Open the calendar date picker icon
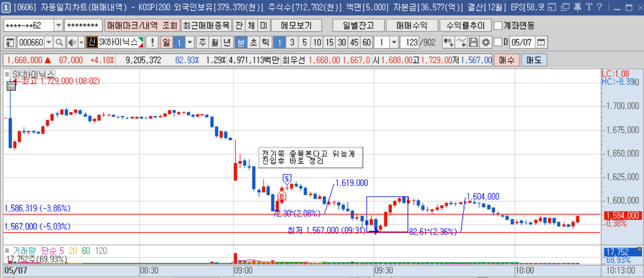The width and height of the screenshot is (644, 278). (x=541, y=43)
